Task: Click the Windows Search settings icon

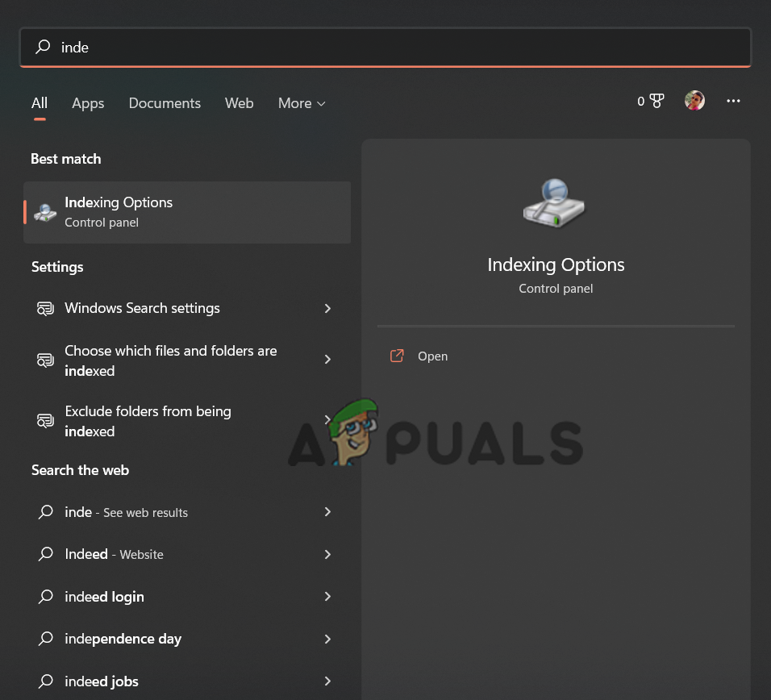Action: 45,309
